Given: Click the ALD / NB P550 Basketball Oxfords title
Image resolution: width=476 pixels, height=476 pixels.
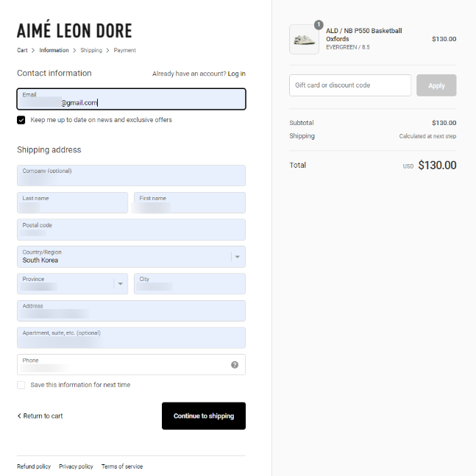Looking at the screenshot, I should coord(363,35).
